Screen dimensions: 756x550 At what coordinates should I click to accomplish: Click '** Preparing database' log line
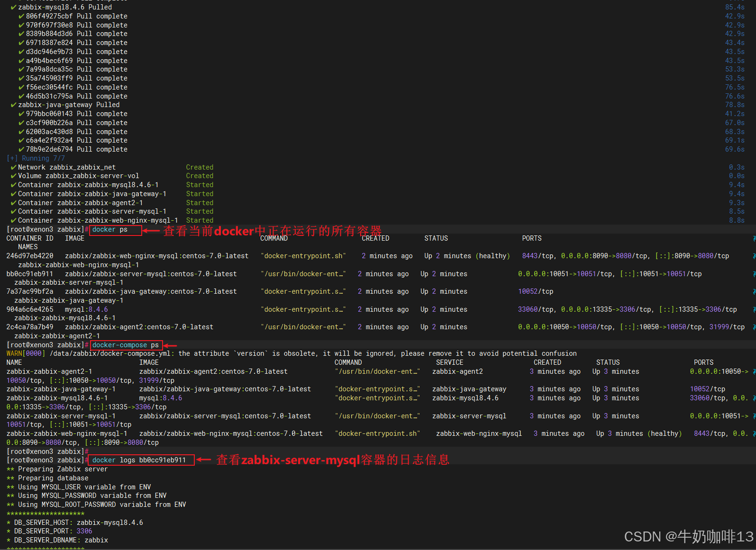point(47,478)
